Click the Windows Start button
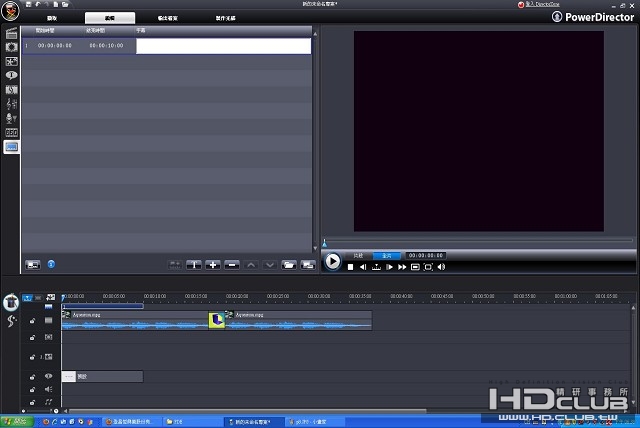 click(18, 422)
